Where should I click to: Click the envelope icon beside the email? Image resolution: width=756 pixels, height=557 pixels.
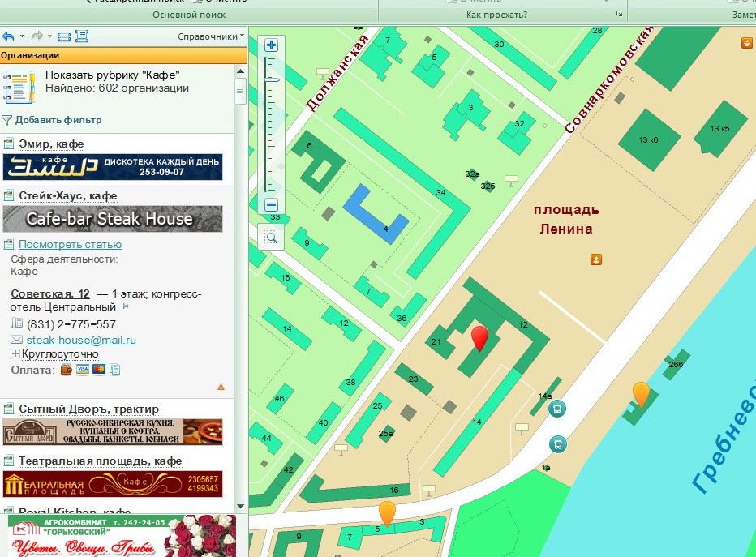pyautogui.click(x=16, y=340)
